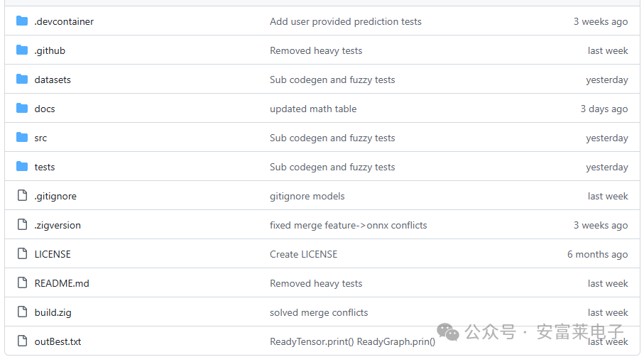
Task: Open commit 'updated math table'
Action: 313,109
